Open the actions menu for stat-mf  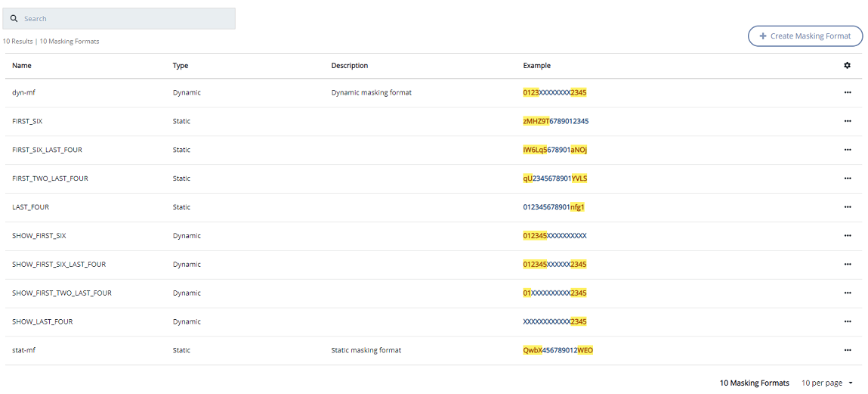847,351
